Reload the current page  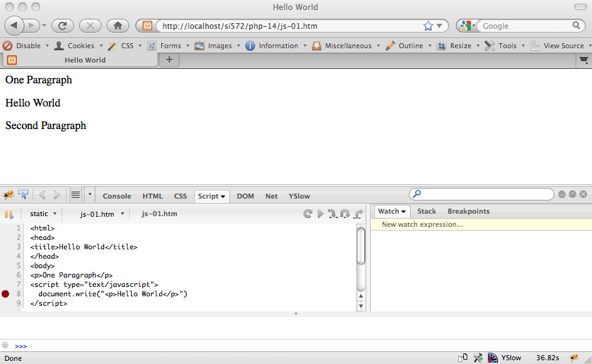(63, 26)
